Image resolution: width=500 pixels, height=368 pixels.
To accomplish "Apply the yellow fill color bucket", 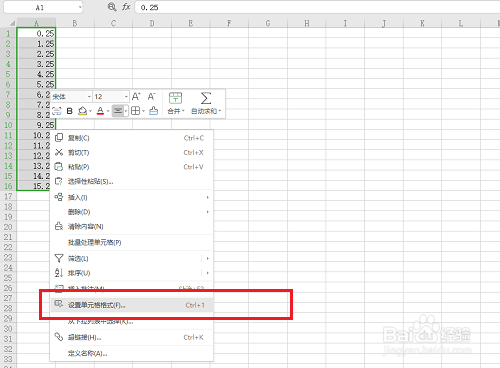I will point(82,111).
